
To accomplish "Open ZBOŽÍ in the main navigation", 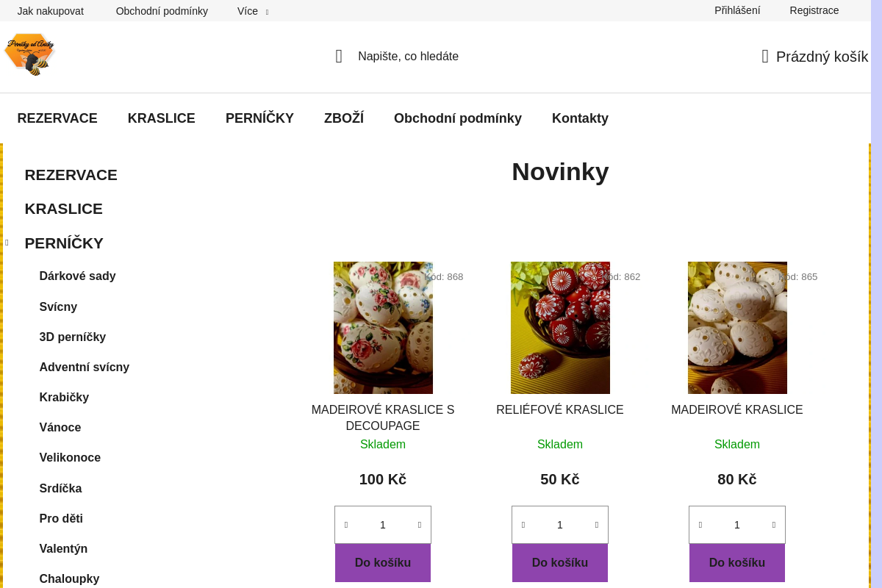I will 343,118.
